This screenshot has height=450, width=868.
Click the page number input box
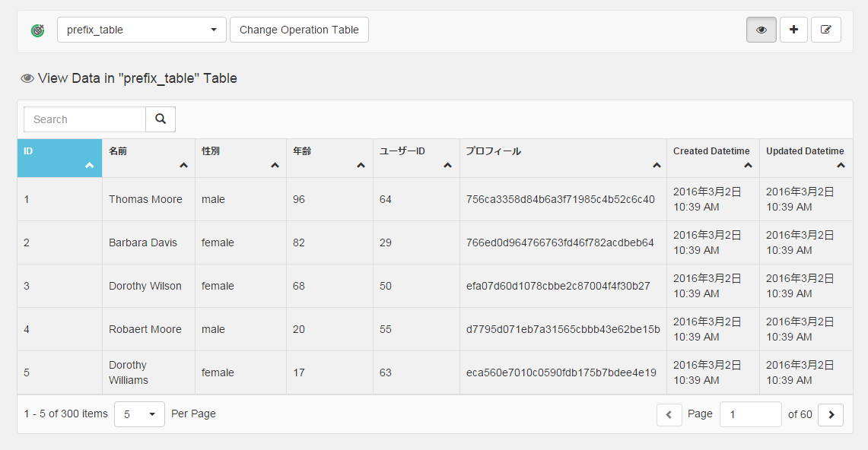(x=750, y=414)
